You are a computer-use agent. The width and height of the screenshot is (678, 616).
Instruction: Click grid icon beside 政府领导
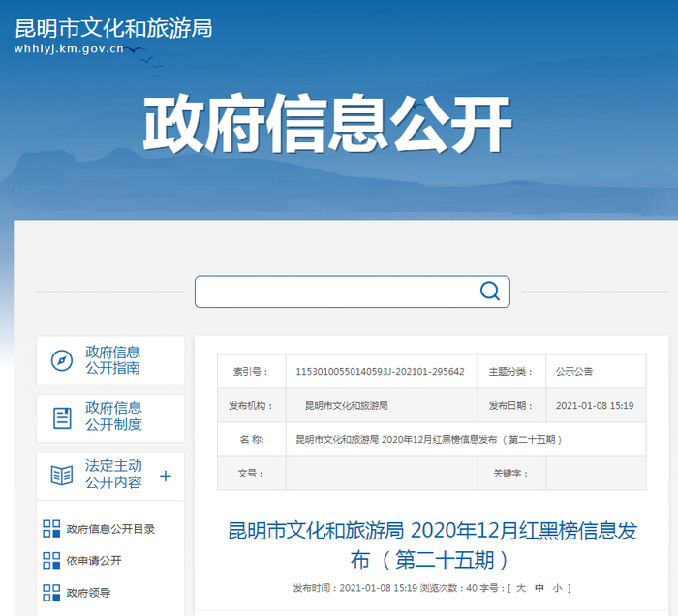pos(51,592)
